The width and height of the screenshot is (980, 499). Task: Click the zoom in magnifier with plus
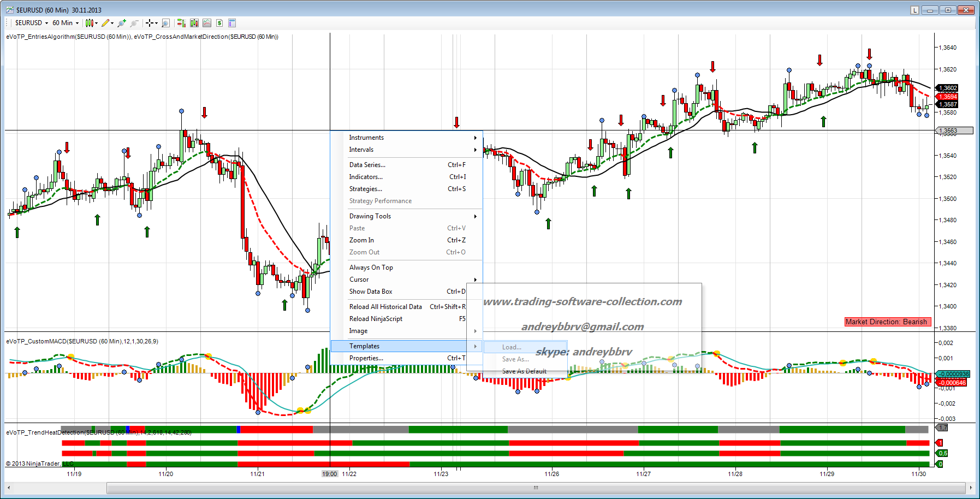[121, 23]
